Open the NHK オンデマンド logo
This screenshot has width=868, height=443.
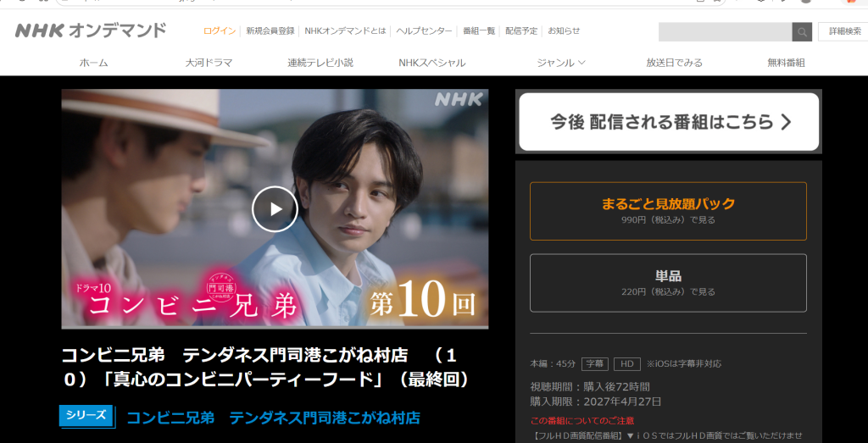coord(91,30)
